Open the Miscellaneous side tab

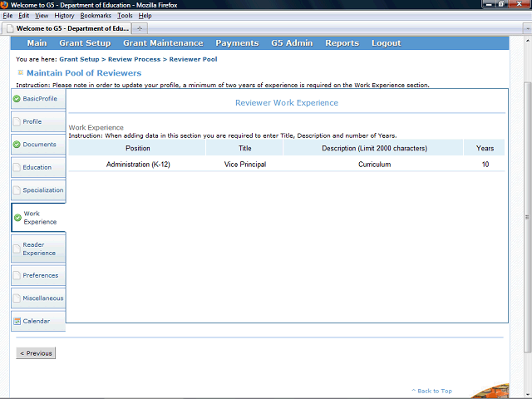pos(38,298)
